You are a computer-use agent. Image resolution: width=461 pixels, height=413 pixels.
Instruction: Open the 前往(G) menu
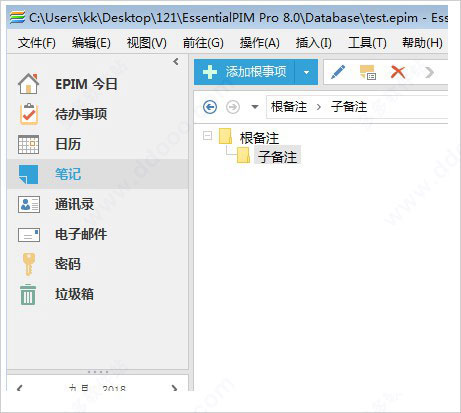(x=203, y=43)
